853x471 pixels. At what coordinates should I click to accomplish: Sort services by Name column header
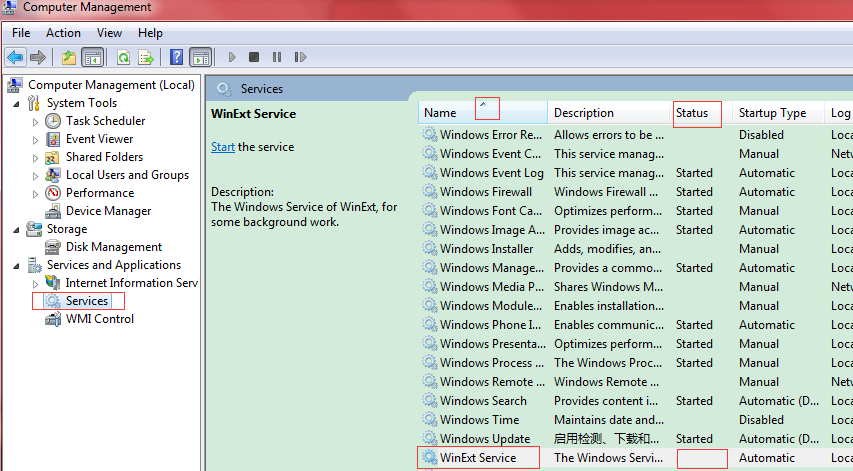pyautogui.click(x=483, y=113)
